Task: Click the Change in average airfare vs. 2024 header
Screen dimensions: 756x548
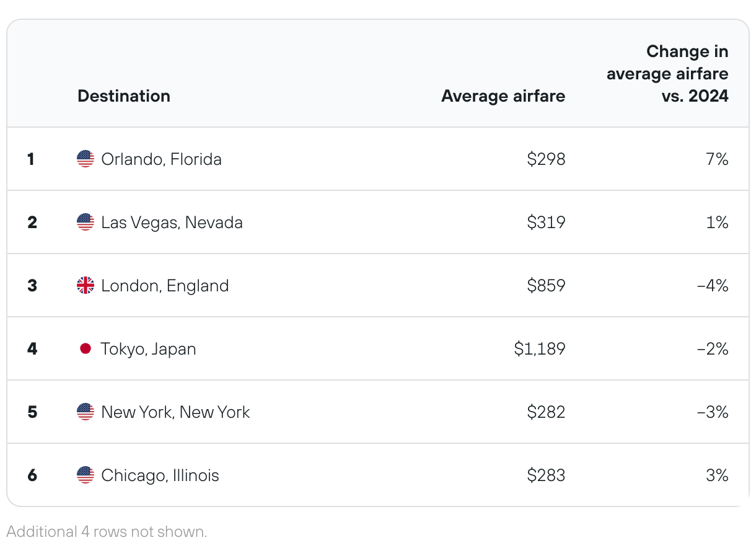Action: [667, 74]
